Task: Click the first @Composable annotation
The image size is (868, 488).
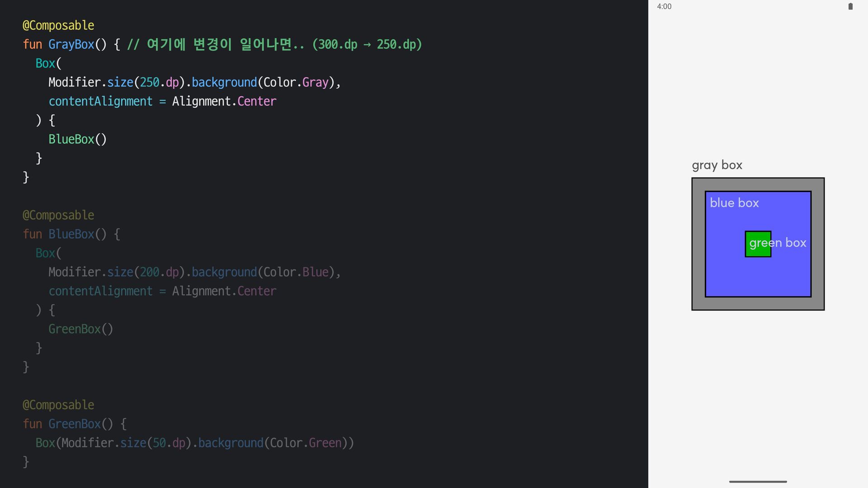Action: [x=58, y=25]
